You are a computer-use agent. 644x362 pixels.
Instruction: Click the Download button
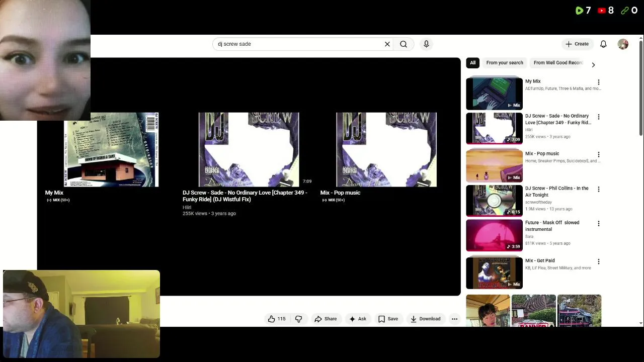pos(425,319)
